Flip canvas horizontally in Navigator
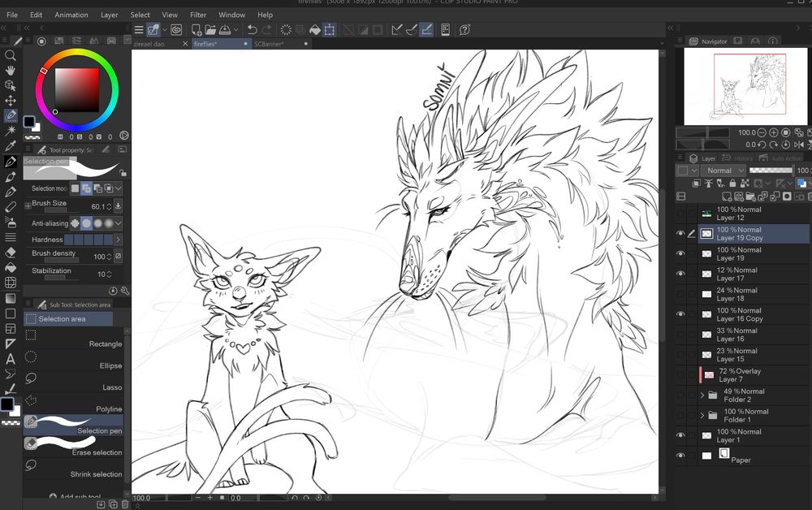 click(798, 145)
